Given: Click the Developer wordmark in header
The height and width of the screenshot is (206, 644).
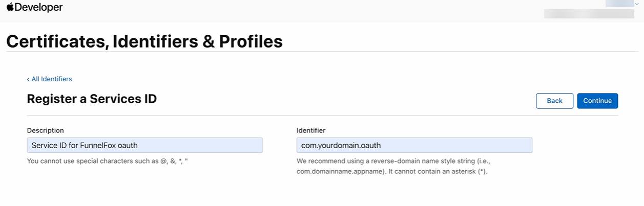Looking at the screenshot, I should tap(38, 7).
